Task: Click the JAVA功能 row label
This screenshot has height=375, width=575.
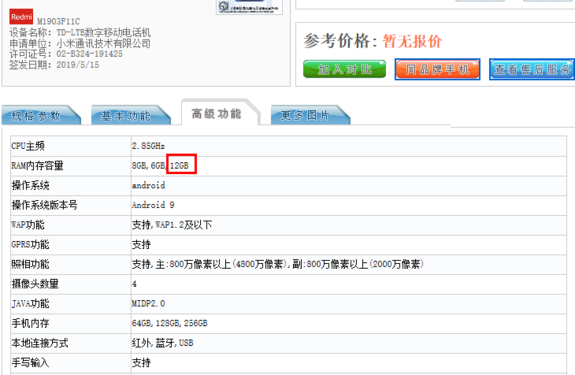Action: (30, 304)
